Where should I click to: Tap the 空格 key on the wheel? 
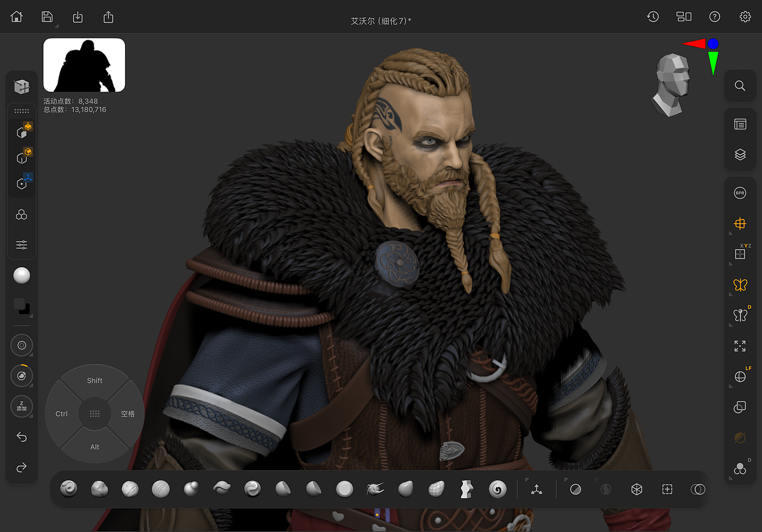point(128,414)
